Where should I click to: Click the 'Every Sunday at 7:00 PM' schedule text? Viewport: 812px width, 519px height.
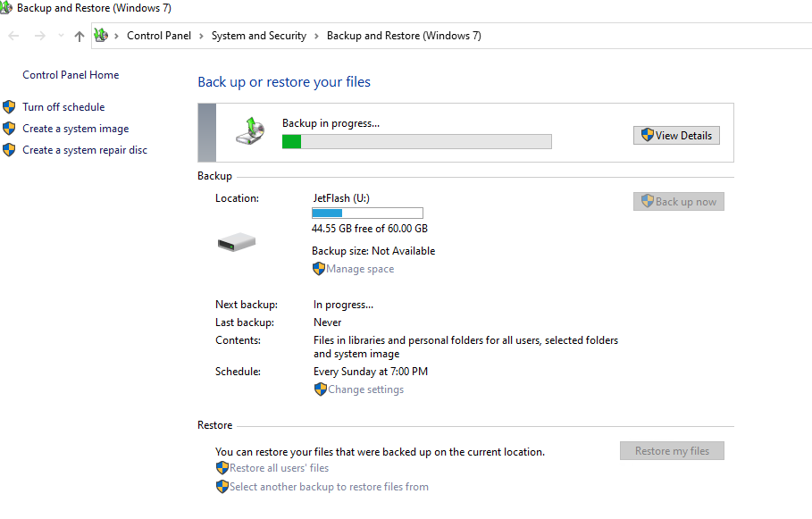click(x=371, y=372)
